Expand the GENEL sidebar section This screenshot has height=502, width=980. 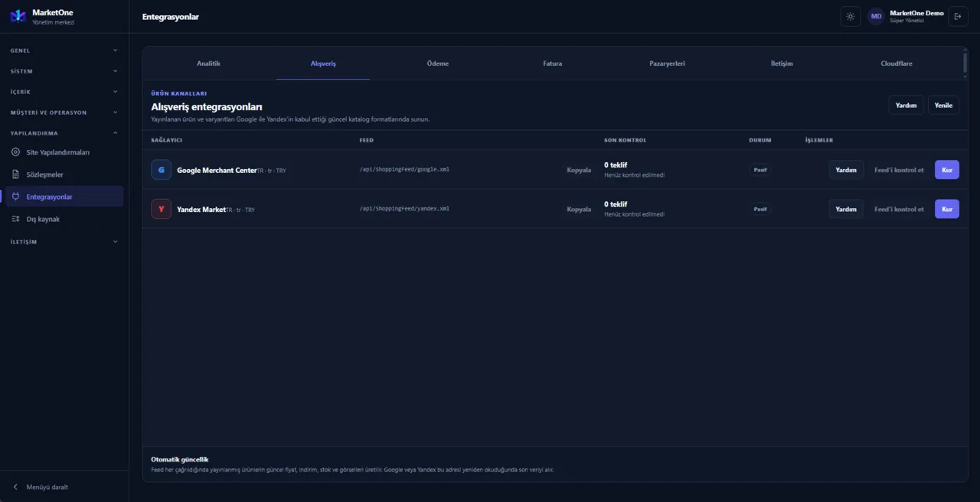64,51
